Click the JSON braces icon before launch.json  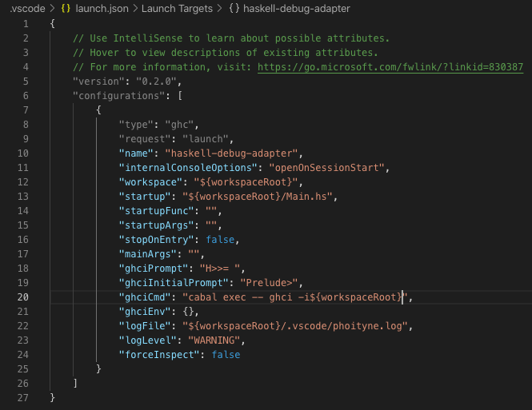pos(66,9)
